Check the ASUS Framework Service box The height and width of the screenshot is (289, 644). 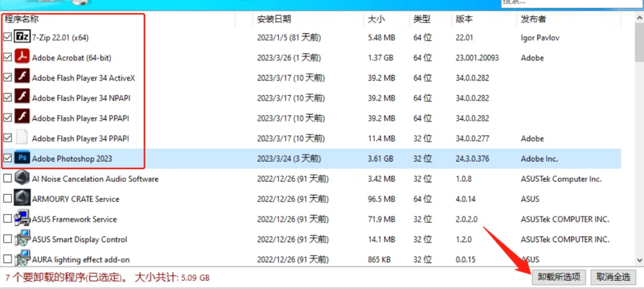tap(7, 219)
